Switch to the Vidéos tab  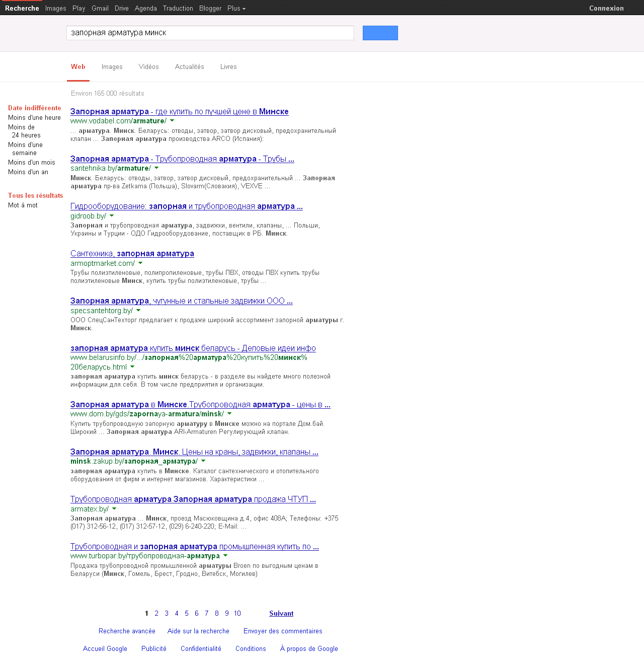(149, 66)
